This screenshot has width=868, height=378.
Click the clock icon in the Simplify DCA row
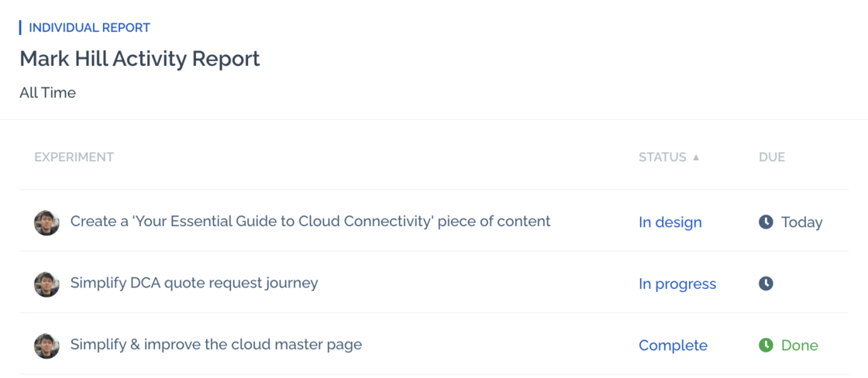(766, 284)
